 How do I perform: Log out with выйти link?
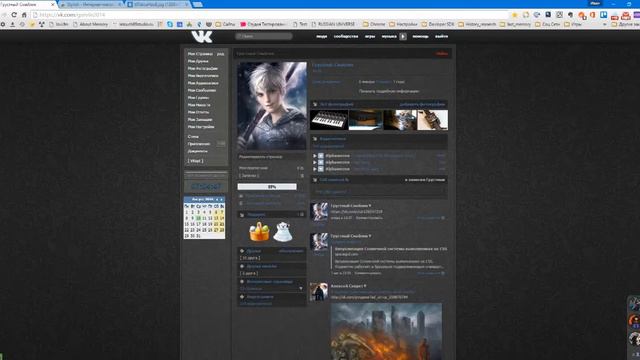click(441, 36)
